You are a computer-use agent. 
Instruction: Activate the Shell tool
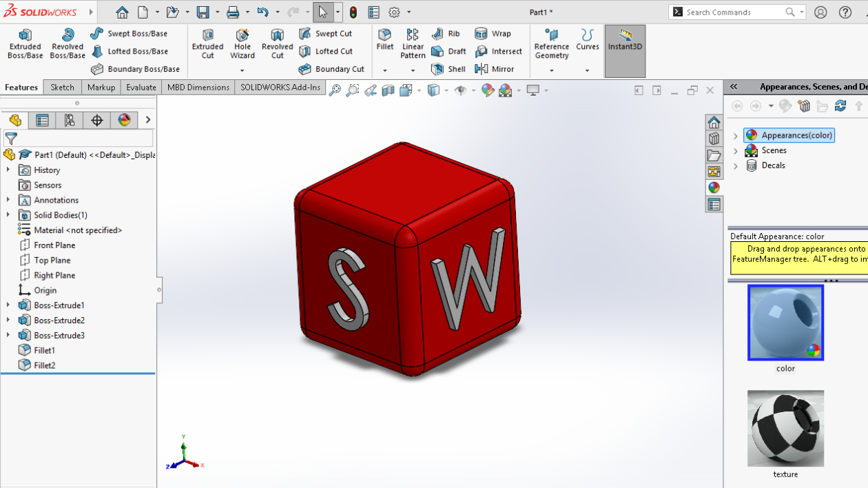click(x=448, y=69)
